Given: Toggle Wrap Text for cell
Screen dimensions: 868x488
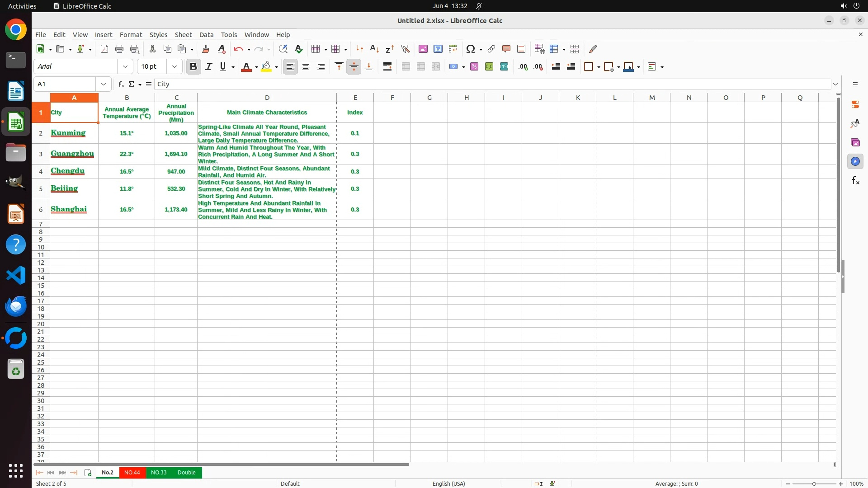Looking at the screenshot, I should pyautogui.click(x=387, y=66).
